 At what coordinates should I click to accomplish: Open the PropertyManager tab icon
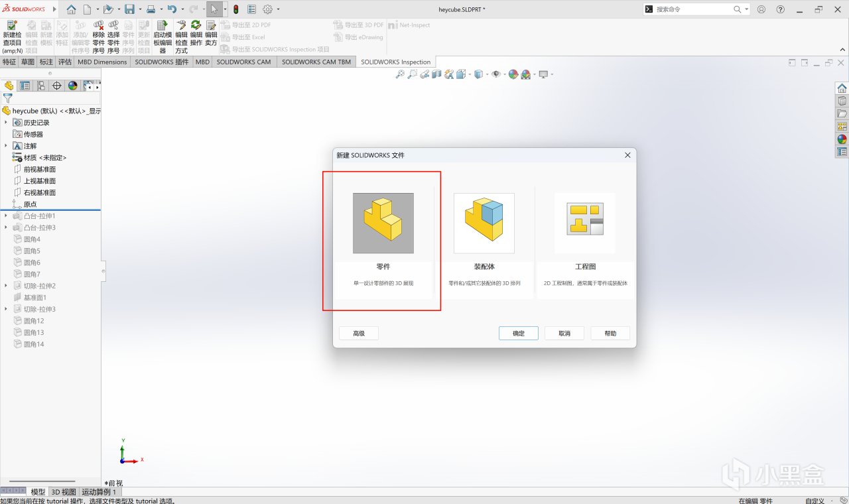click(x=25, y=86)
